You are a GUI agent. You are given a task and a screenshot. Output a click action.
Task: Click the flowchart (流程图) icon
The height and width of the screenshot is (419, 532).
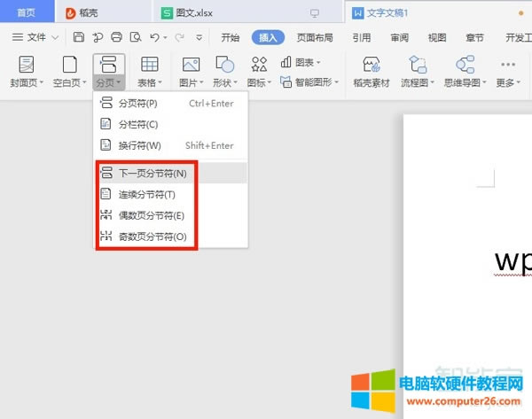[x=416, y=66]
